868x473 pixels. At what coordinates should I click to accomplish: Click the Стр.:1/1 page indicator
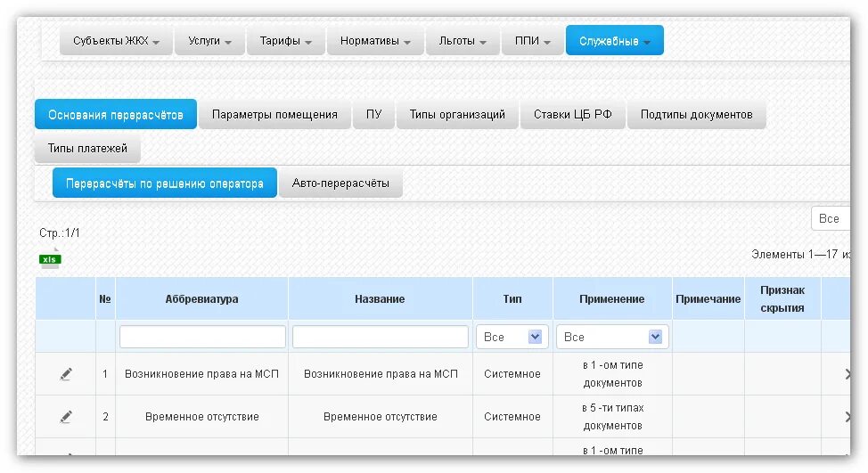point(59,232)
